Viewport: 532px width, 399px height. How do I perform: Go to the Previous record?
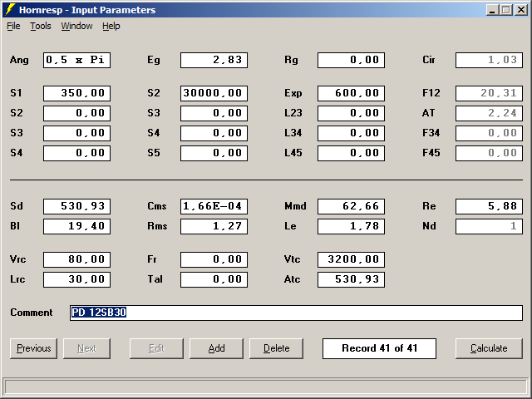click(x=33, y=348)
